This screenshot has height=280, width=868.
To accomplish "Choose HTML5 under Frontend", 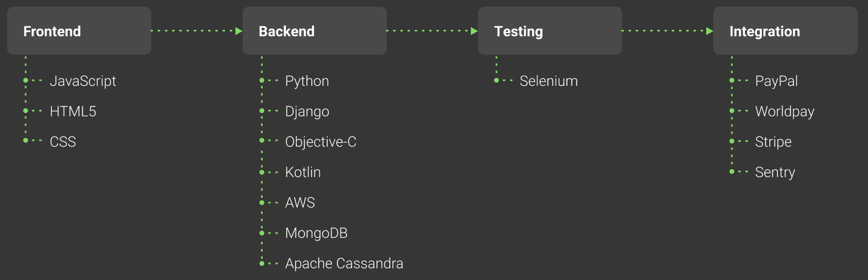I will 73,111.
